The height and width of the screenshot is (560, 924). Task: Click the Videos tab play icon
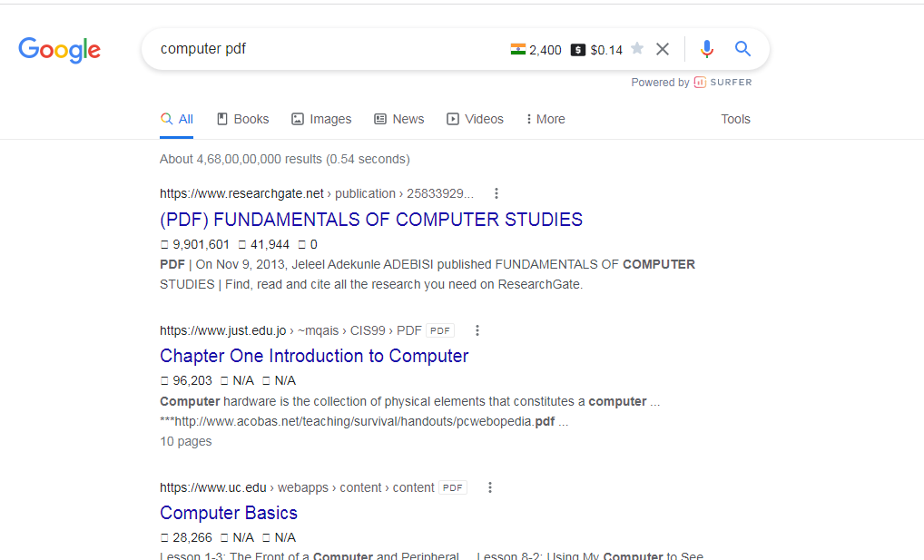453,119
